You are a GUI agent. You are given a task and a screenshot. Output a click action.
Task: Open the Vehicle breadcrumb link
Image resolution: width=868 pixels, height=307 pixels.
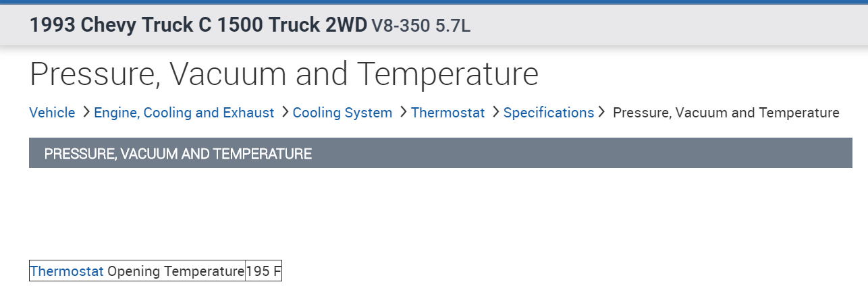(52, 113)
